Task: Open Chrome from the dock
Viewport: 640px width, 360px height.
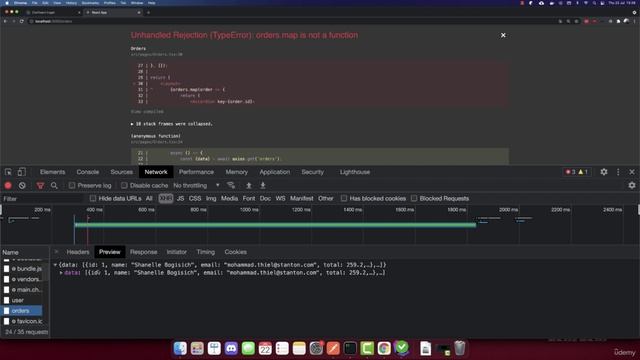Action: [384, 348]
